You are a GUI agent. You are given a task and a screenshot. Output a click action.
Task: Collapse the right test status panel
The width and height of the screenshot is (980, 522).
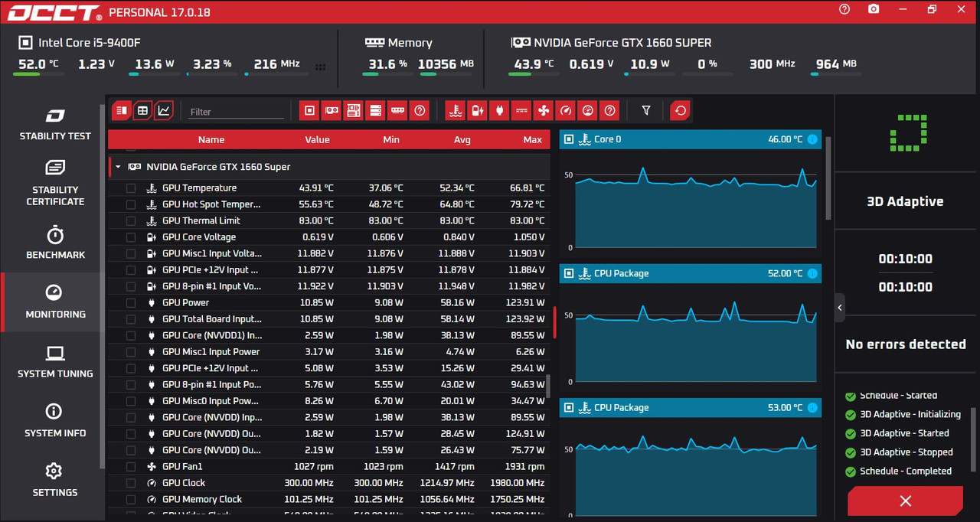[x=840, y=308]
